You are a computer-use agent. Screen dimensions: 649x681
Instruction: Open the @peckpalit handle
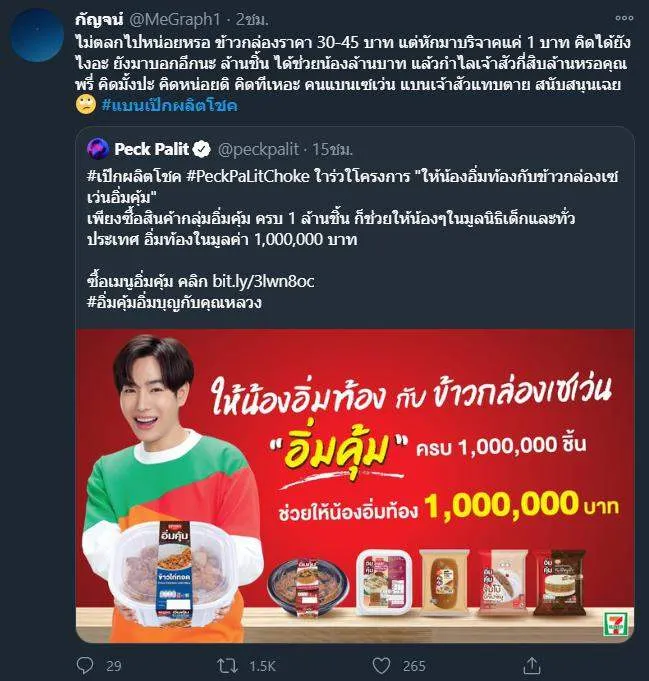click(258, 149)
